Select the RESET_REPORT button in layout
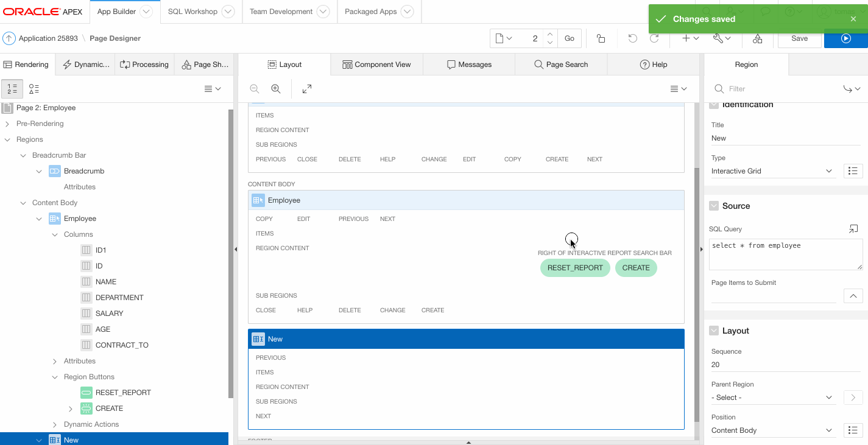The height and width of the screenshot is (445, 868). pyautogui.click(x=574, y=268)
